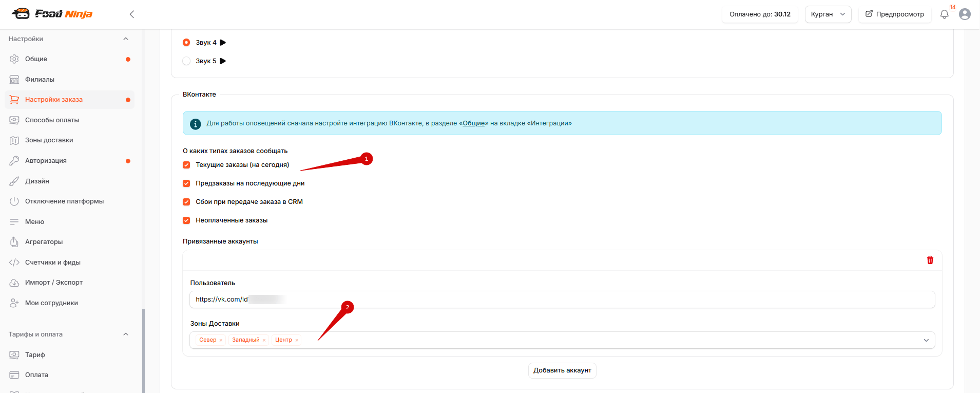980x393 pixels.
Task: Click the store icon beside Филиалы
Action: (x=14, y=80)
